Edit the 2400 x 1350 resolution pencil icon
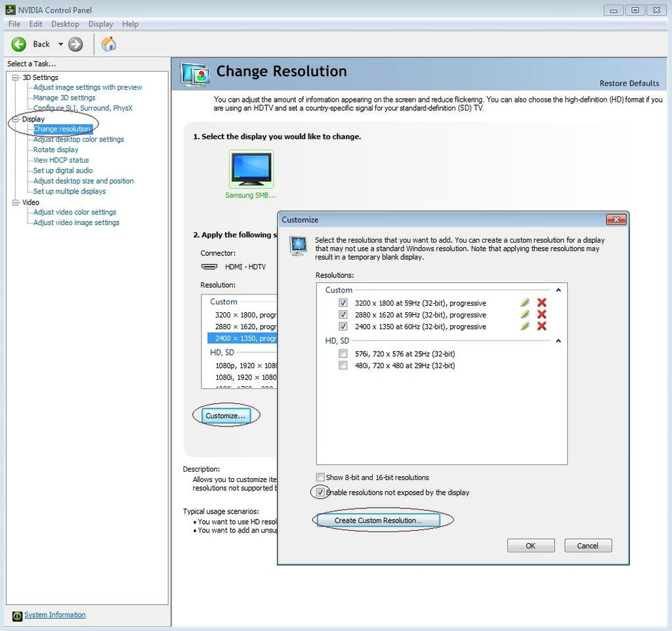This screenshot has width=672, height=631. point(524,327)
